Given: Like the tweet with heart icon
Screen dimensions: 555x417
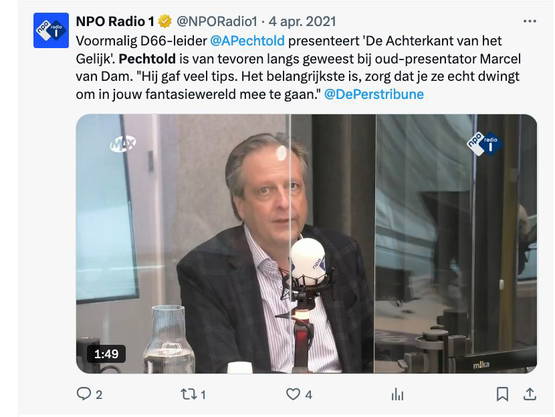Looking at the screenshot, I should 293,394.
